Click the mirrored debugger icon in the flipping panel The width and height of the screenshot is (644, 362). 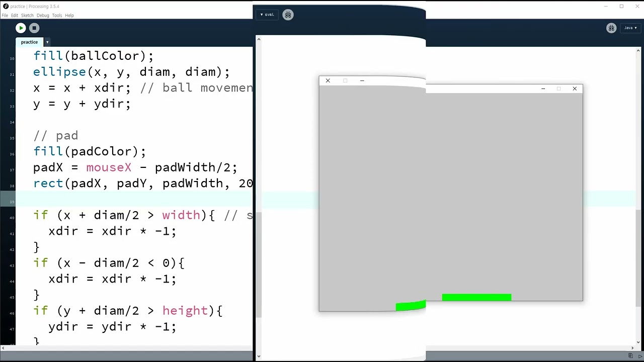(288, 15)
